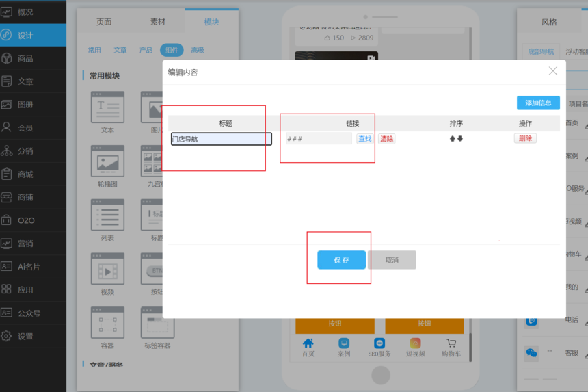Click the 查找 link finder button

pos(364,139)
